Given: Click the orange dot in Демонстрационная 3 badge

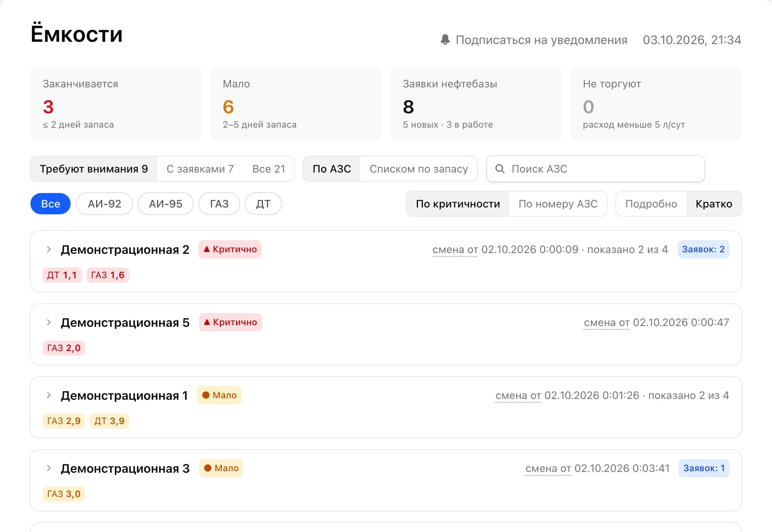Looking at the screenshot, I should pos(208,468).
